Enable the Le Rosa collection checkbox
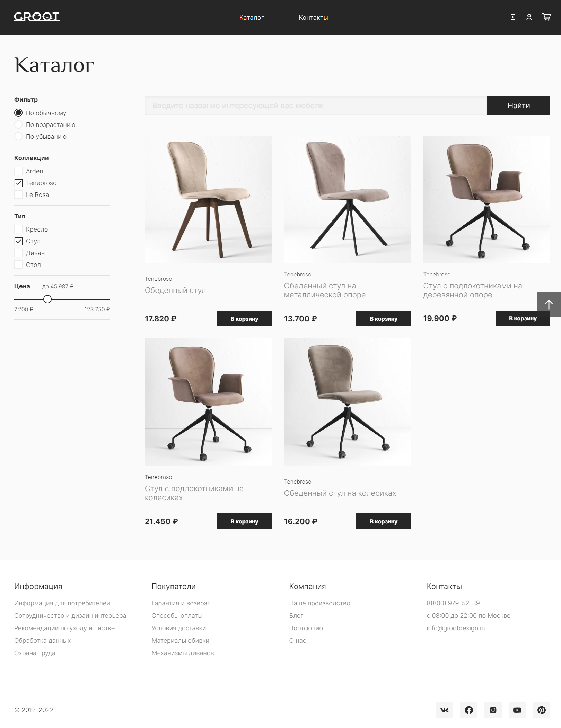The width and height of the screenshot is (561, 728). pyautogui.click(x=18, y=195)
